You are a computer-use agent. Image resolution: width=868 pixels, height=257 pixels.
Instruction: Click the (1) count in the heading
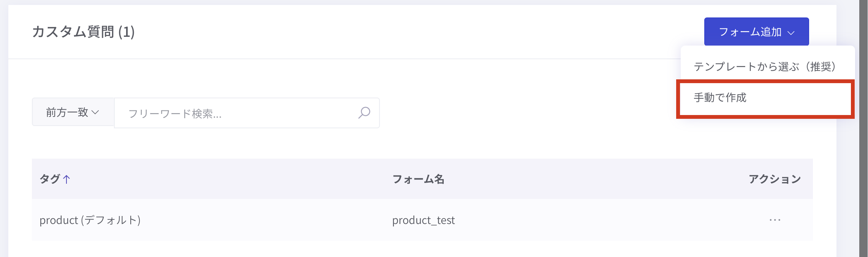pos(126,32)
